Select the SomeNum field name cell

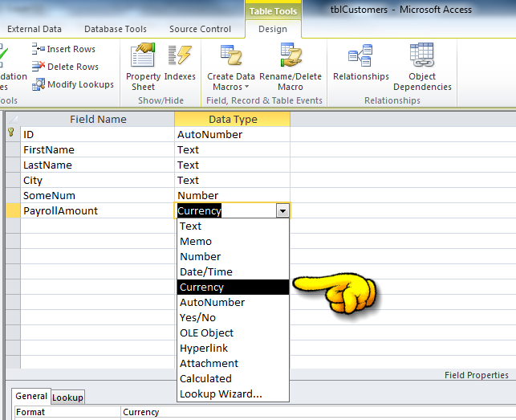97,196
